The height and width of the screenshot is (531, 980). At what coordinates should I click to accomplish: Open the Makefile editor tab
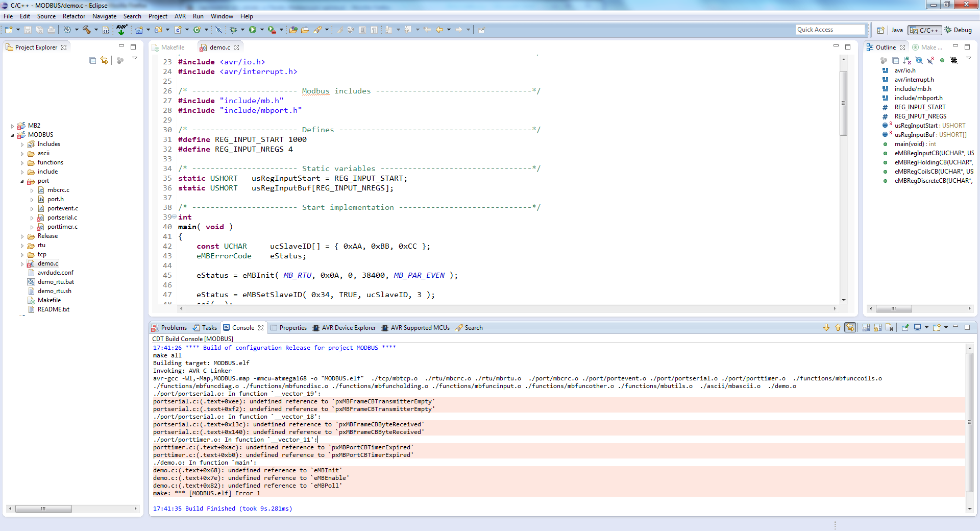click(173, 47)
